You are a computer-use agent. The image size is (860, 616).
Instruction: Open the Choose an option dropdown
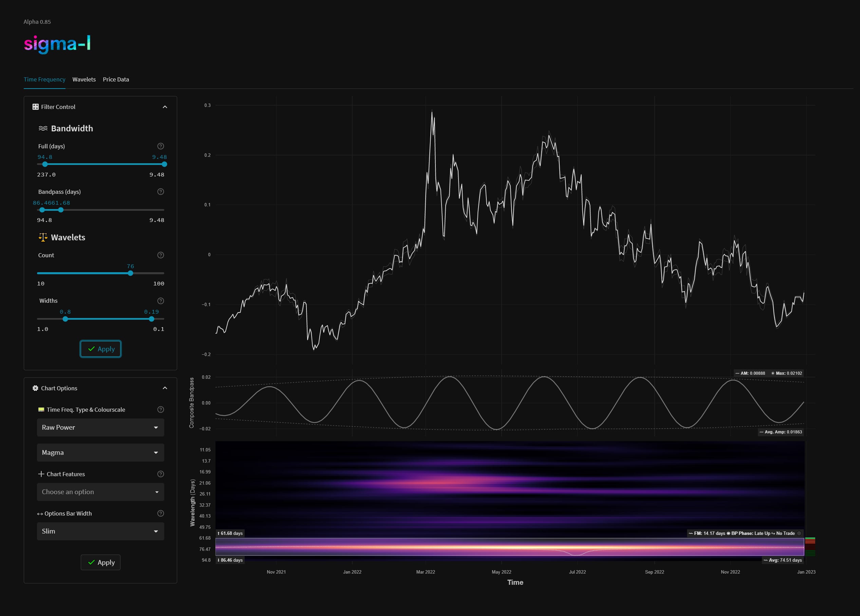100,492
